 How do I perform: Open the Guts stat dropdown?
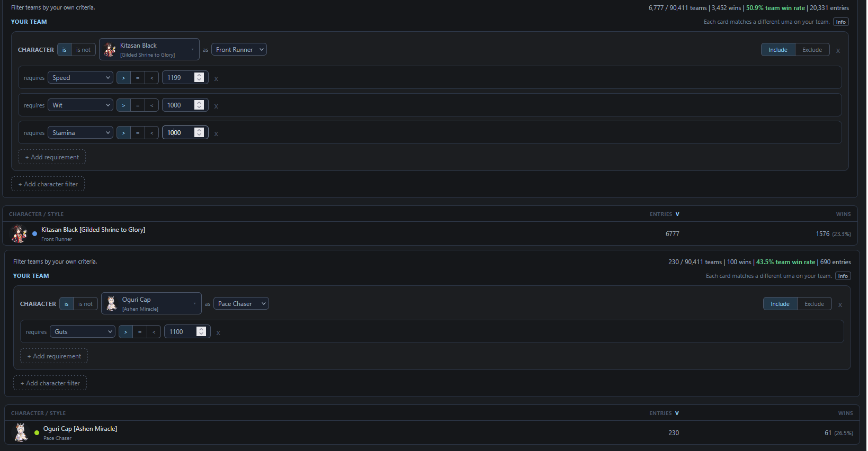click(83, 332)
